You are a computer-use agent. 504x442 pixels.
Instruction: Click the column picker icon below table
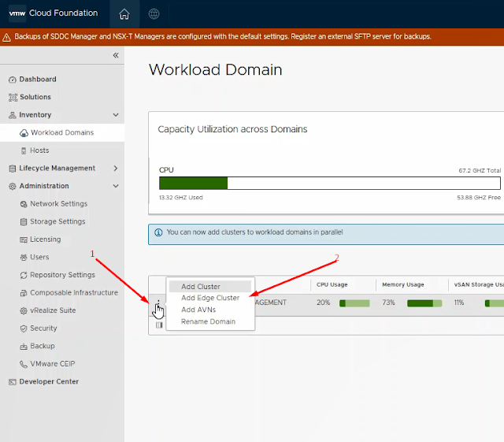159,325
